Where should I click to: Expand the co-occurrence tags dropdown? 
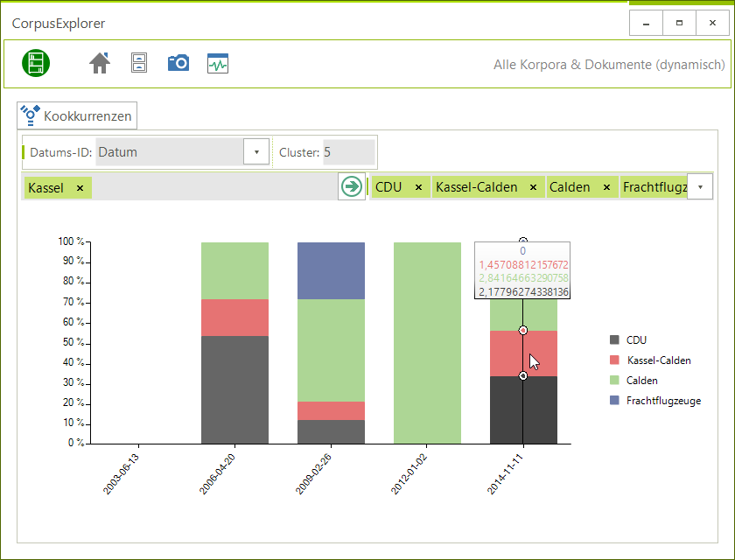pos(700,186)
